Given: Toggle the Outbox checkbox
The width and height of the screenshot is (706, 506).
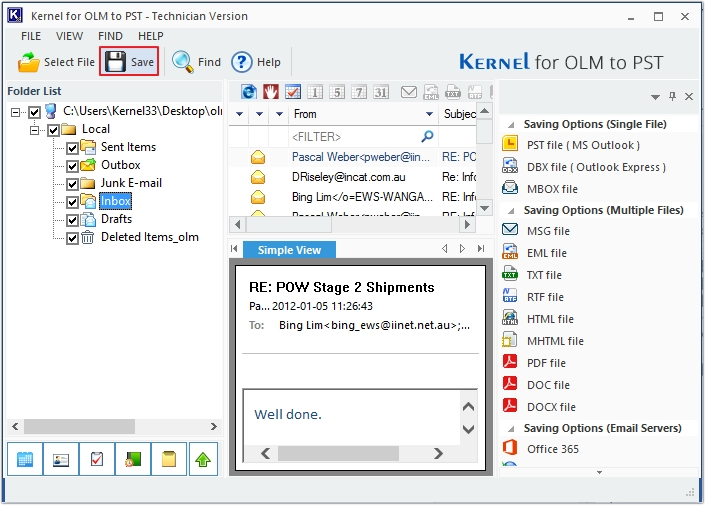Looking at the screenshot, I should pos(72,166).
